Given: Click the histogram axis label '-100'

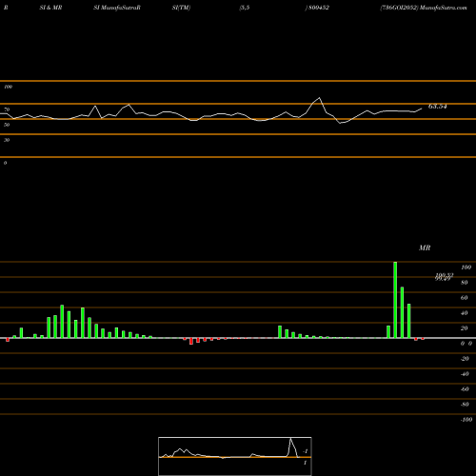Looking at the screenshot, I should (x=466, y=420).
